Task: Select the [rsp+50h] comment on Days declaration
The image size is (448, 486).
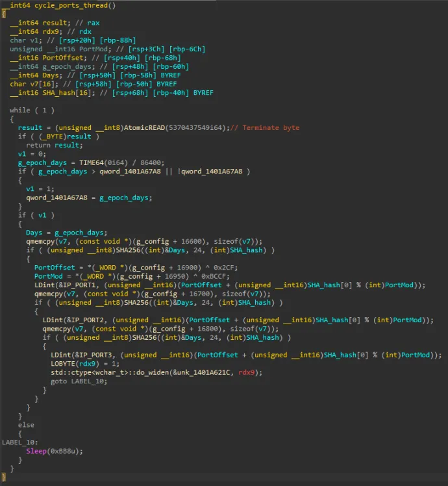Action: (97, 75)
